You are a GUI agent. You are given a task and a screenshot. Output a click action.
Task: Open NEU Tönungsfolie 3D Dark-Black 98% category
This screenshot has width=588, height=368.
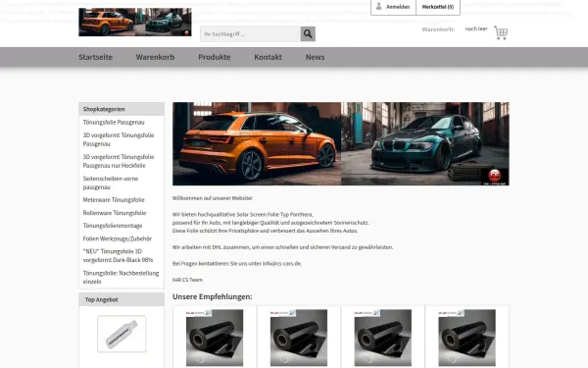pyautogui.click(x=118, y=255)
